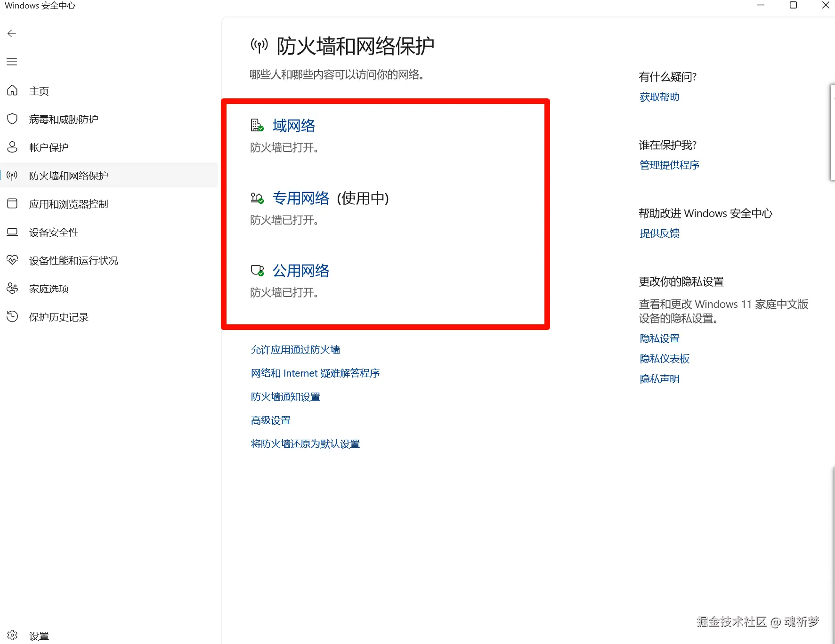
Task: Open the 公用网络 firewall settings
Action: point(301,271)
